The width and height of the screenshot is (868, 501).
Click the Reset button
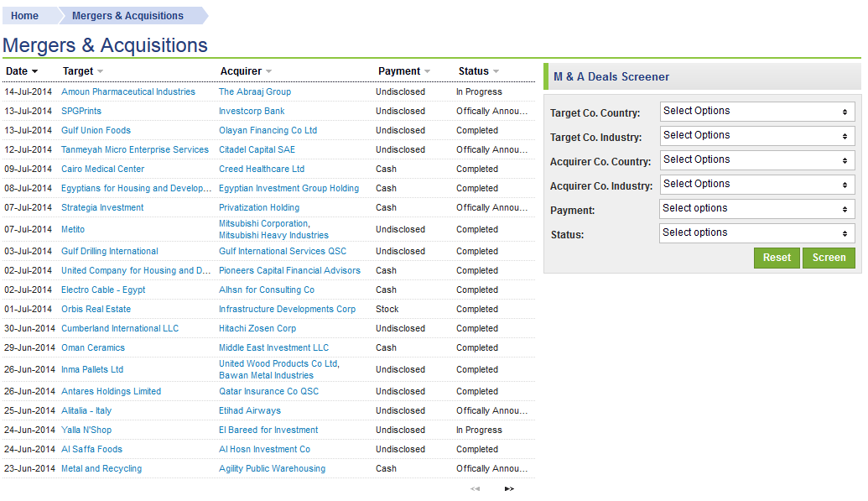point(777,258)
